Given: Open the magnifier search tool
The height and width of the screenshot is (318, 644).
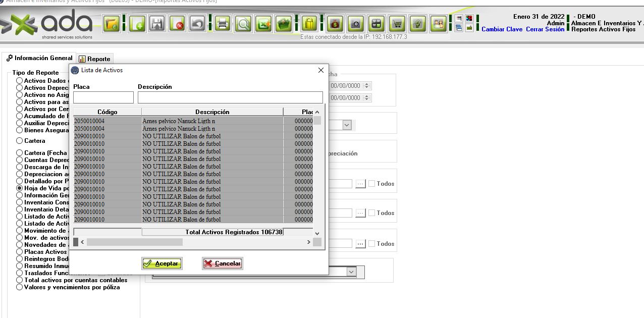Looking at the screenshot, I should [x=243, y=24].
